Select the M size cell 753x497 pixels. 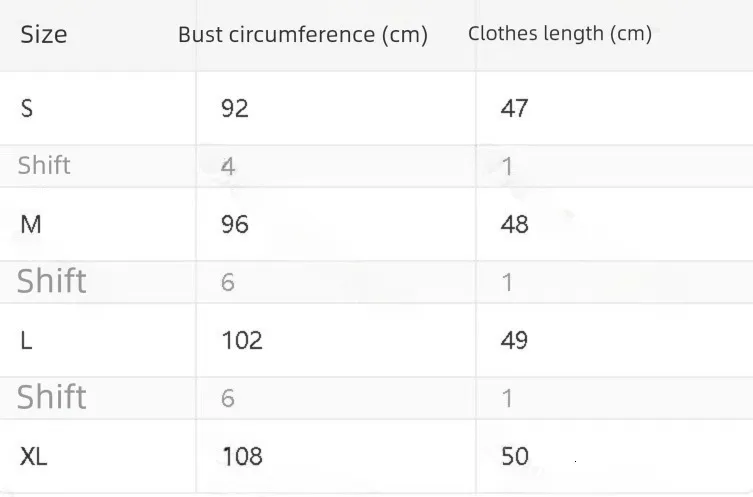pos(31,224)
